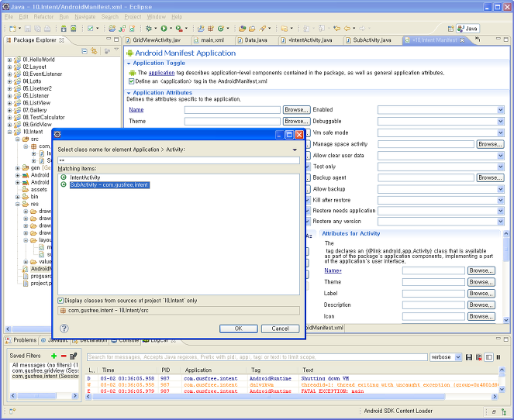Click the Search flashlight toolbar icon
This screenshot has height=420, width=514.
[263, 29]
